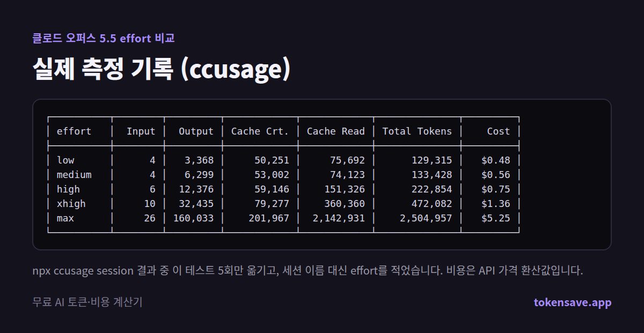Click the Input value 4 in medium row

pos(152,174)
